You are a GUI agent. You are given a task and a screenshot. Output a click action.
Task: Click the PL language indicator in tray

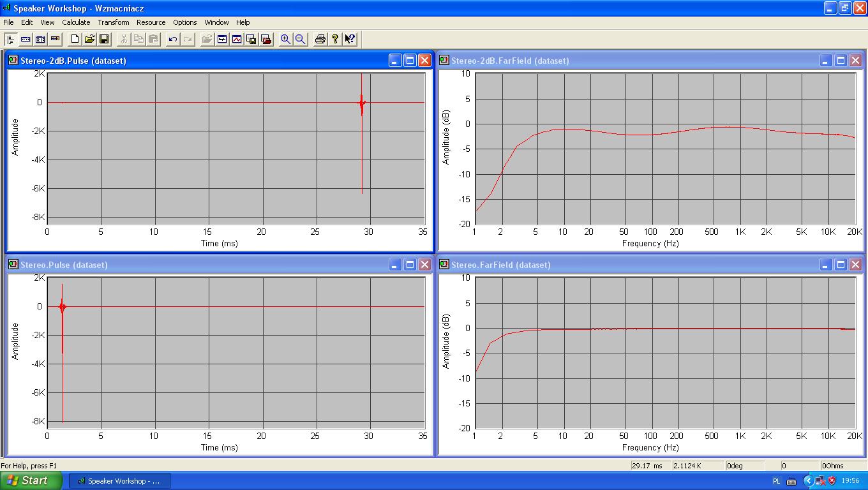click(777, 481)
